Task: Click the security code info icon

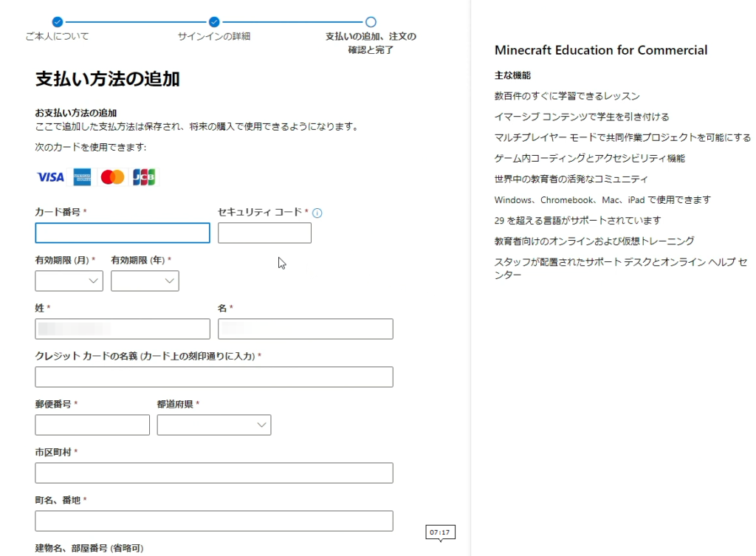Action: [317, 213]
